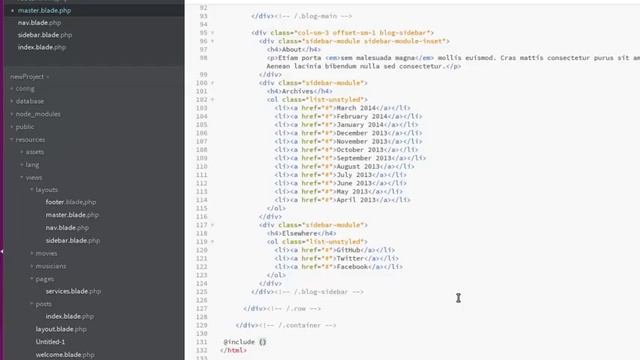Screen dimensions: 640x360
Task: Place cursor on 'GitHub' link text
Action: click(348, 250)
